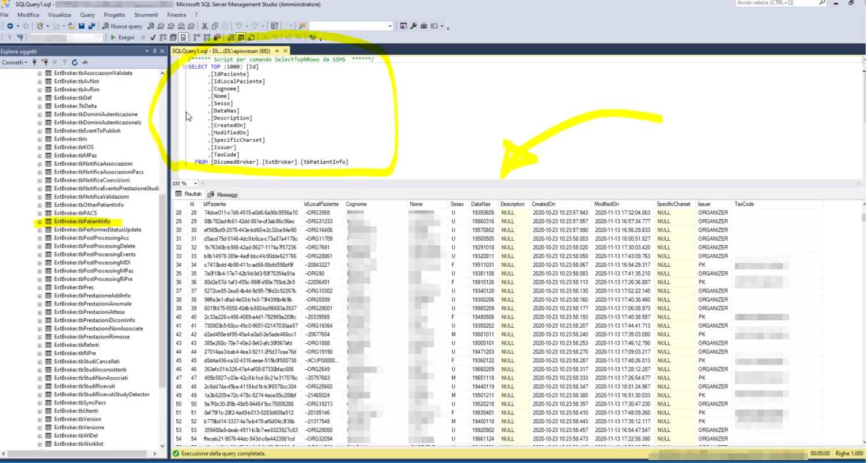The height and width of the screenshot is (463, 868).
Task: Click the Disconnect plug icon in Esplora oggetti
Action: tap(44, 62)
